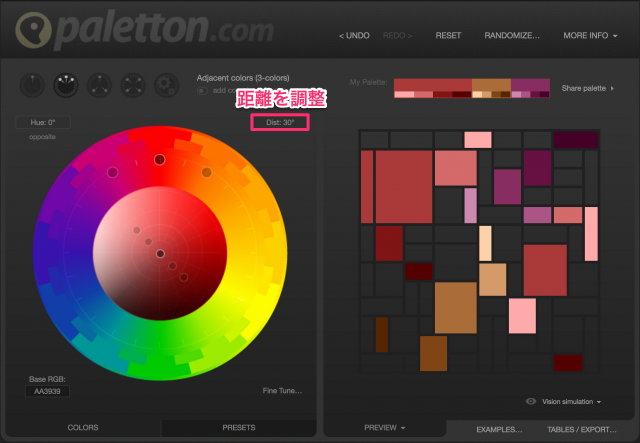This screenshot has width=640, height=443.
Task: Open the EXAMPLES... tab
Action: [499, 430]
